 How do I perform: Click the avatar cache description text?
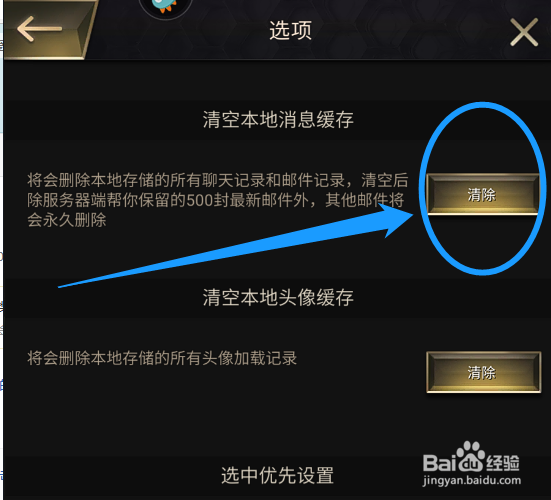(162, 358)
